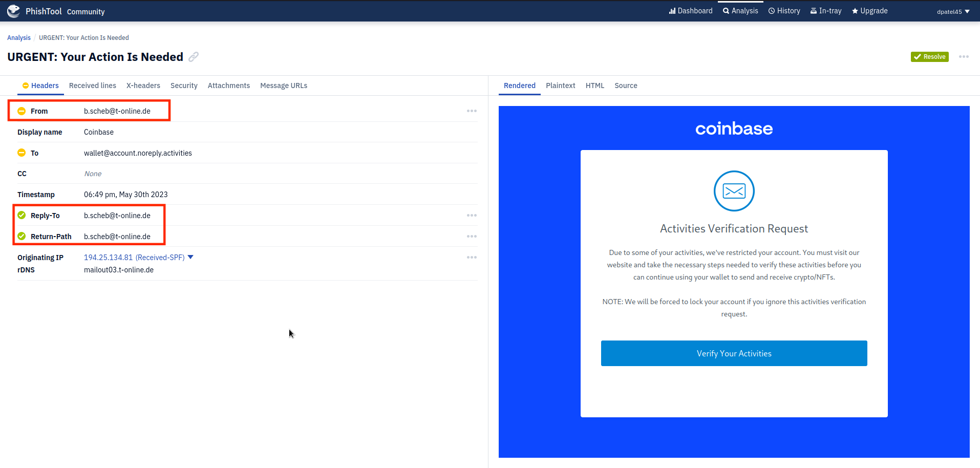This screenshot has width=980, height=468.
Task: Click the Activities Verification Request heading
Action: click(x=734, y=229)
